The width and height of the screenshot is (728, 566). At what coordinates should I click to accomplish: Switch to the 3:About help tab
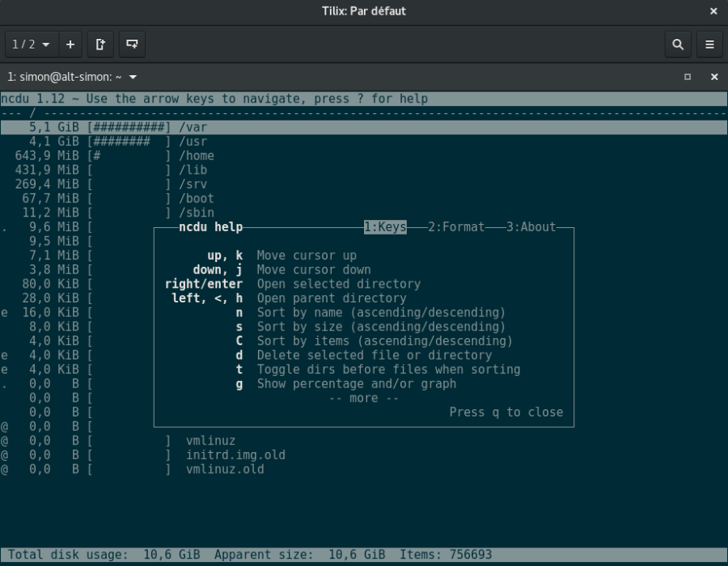(x=531, y=227)
